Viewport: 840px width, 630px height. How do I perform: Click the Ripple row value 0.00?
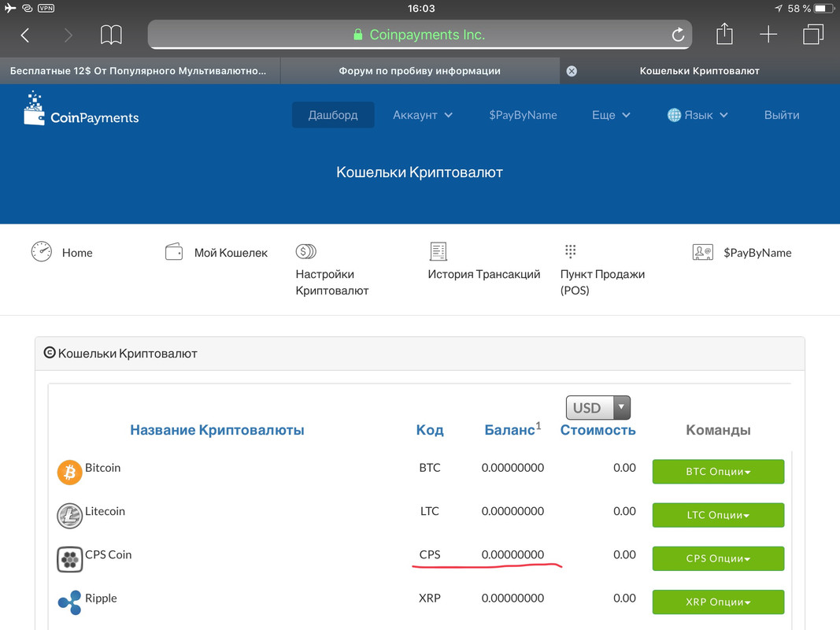pos(624,598)
